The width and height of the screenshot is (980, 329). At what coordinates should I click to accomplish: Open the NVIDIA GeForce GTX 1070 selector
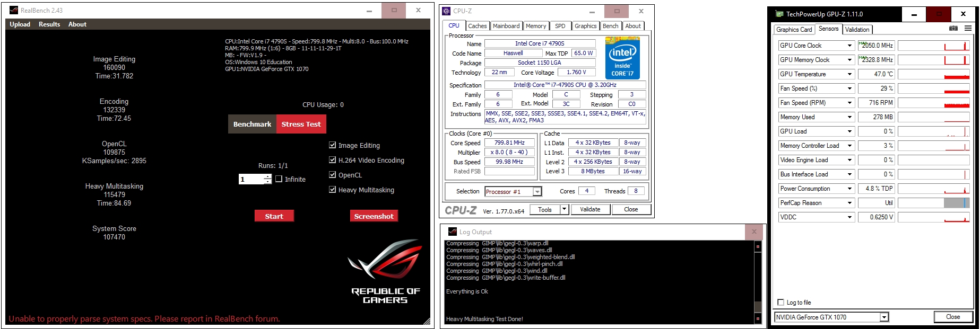pyautogui.click(x=831, y=317)
